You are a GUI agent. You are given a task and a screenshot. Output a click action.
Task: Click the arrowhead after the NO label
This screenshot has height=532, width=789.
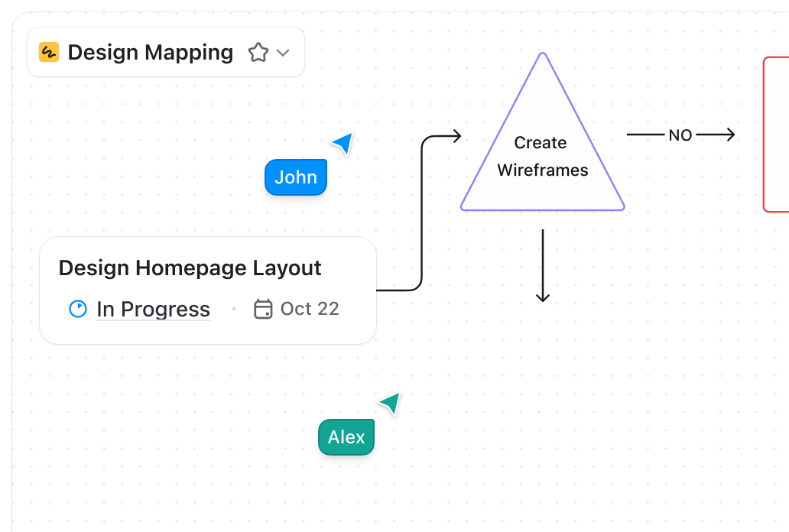[x=729, y=135]
